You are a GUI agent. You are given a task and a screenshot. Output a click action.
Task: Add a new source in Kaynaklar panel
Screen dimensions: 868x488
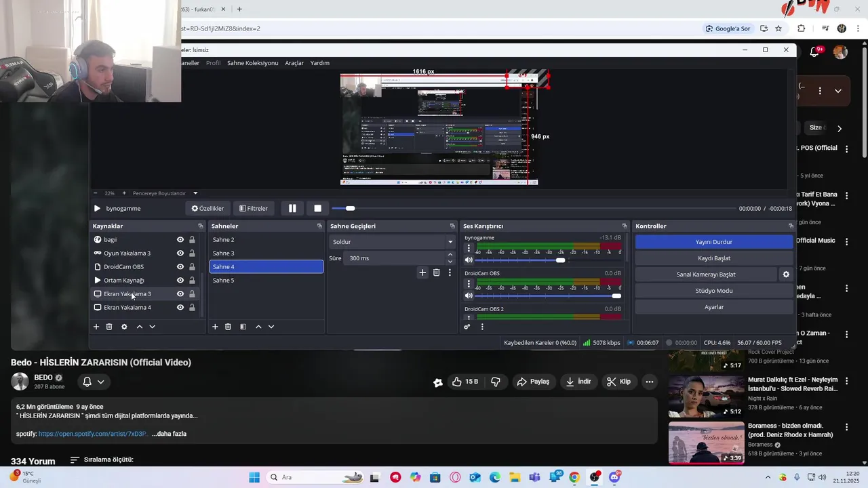(x=96, y=327)
